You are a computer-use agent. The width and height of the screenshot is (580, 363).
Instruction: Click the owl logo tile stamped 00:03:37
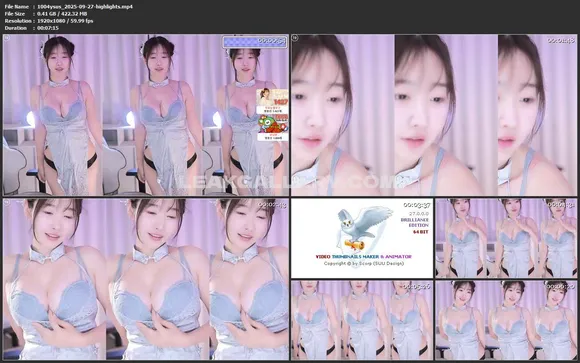(x=362, y=238)
